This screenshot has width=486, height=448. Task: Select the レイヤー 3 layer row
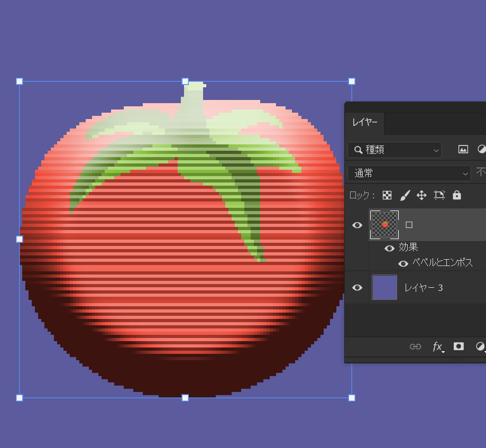click(x=444, y=287)
